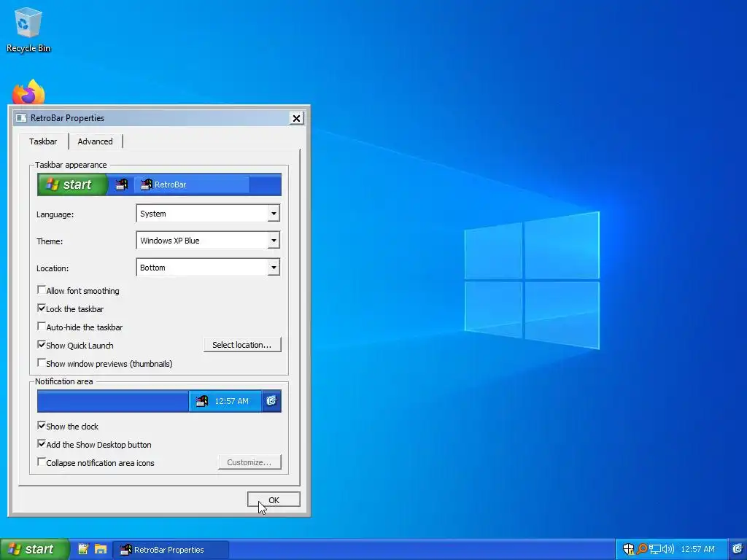This screenshot has height=560, width=747.
Task: Click the Start button on the taskbar
Action: pyautogui.click(x=34, y=549)
